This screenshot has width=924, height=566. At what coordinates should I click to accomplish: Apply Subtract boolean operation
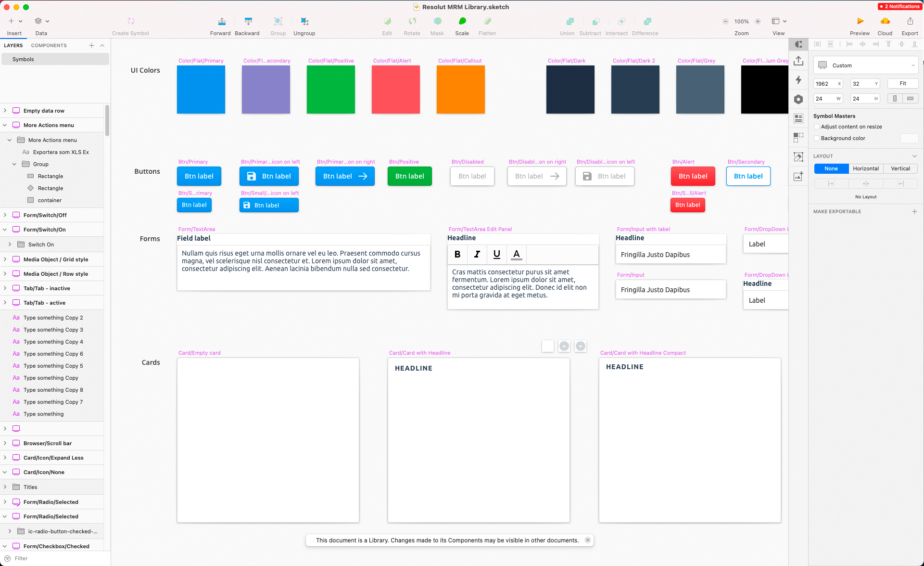[596, 21]
